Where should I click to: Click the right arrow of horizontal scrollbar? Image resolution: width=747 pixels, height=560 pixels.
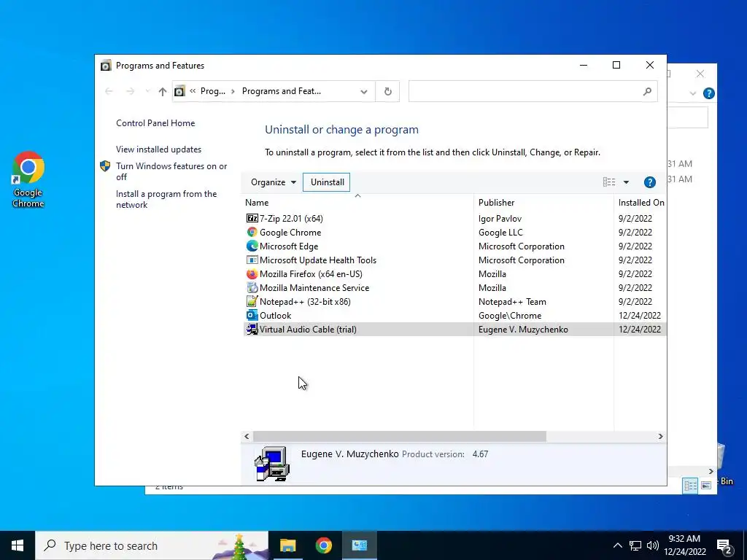tap(660, 436)
